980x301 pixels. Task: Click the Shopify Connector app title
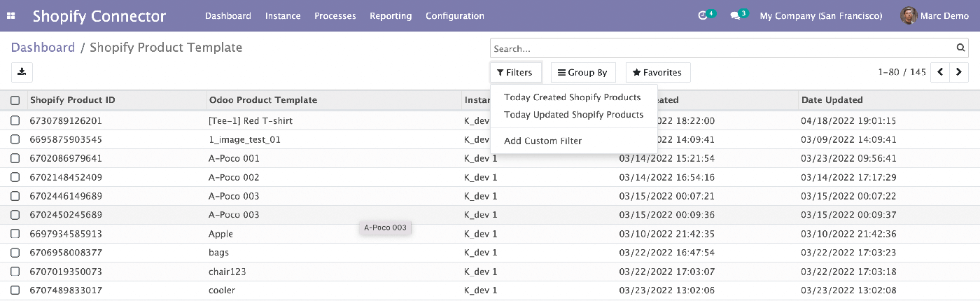click(99, 15)
